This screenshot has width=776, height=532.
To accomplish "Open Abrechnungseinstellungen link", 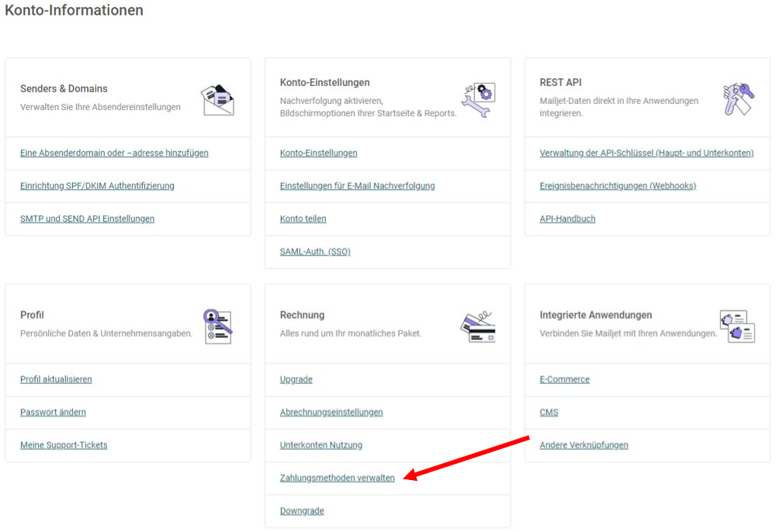I will coord(331,413).
